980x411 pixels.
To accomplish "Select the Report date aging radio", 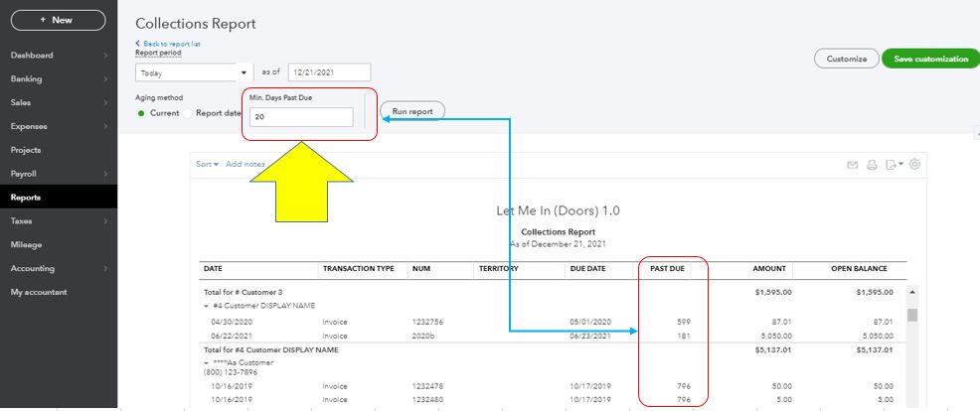I will point(188,113).
